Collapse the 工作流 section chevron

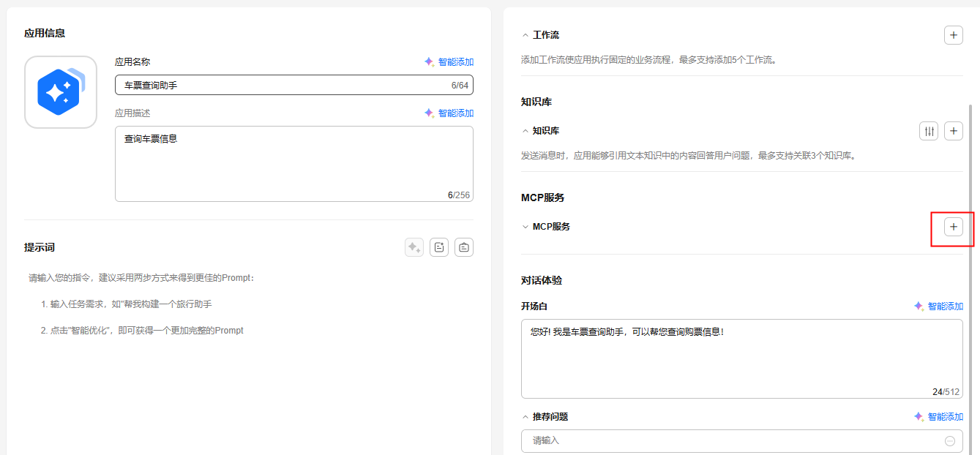(x=525, y=35)
